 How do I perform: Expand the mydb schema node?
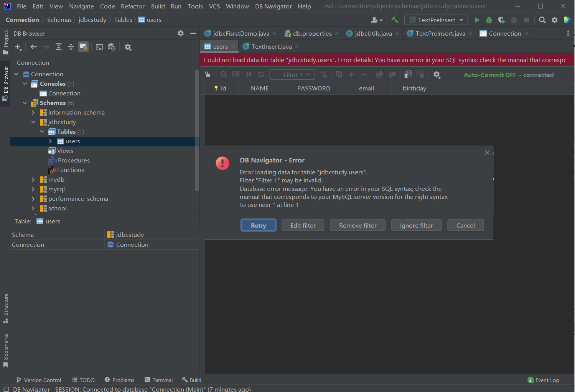(33, 180)
